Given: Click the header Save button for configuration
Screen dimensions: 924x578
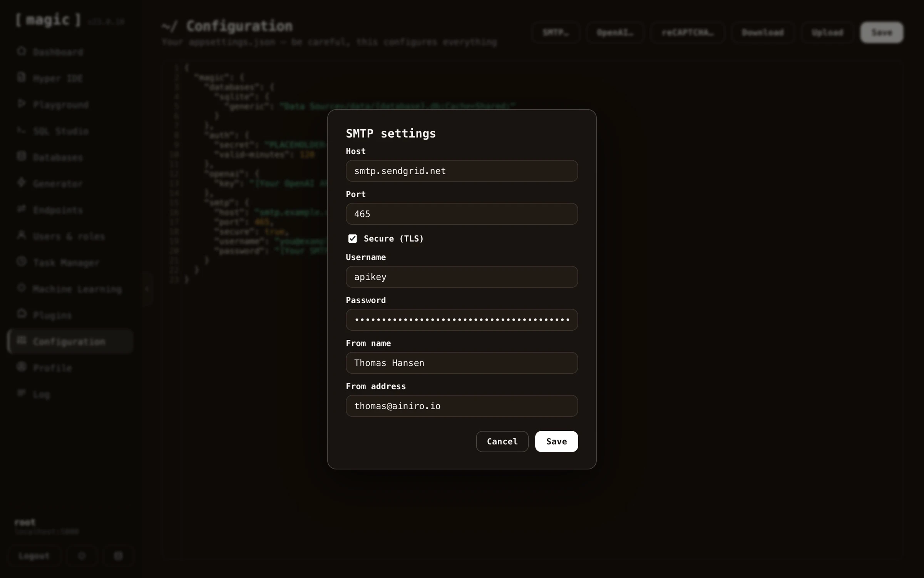Looking at the screenshot, I should (882, 32).
